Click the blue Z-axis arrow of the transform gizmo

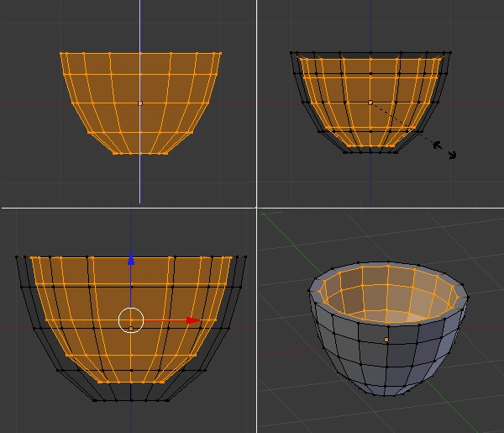[131, 259]
